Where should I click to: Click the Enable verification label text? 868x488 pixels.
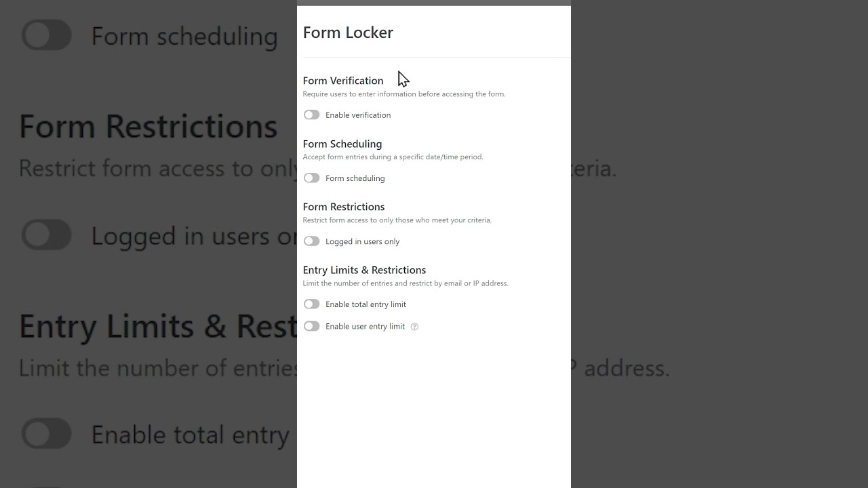[358, 115]
